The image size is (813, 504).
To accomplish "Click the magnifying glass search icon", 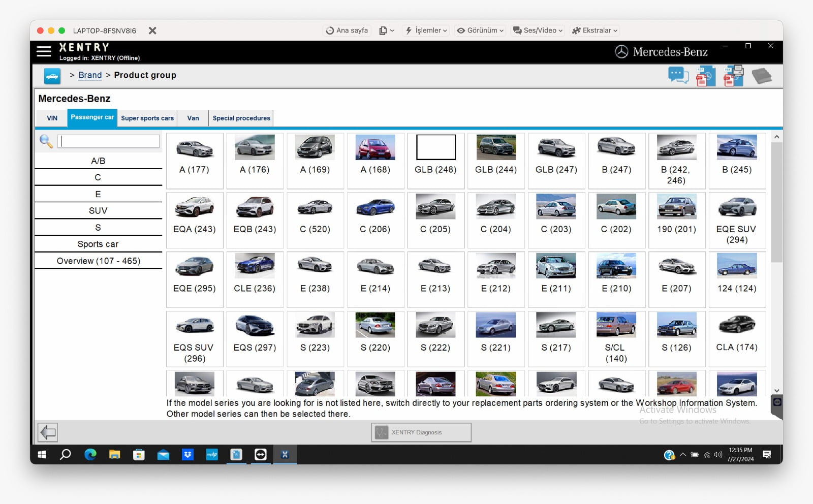I will tap(46, 141).
